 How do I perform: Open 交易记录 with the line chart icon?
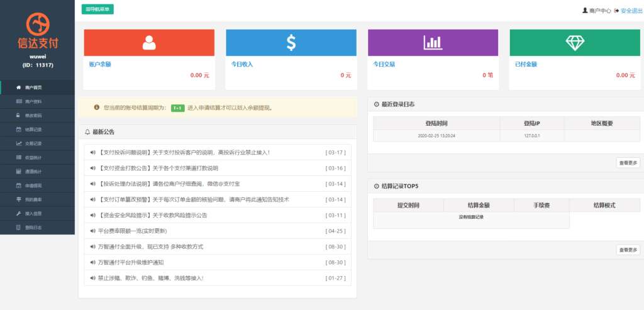[37, 143]
